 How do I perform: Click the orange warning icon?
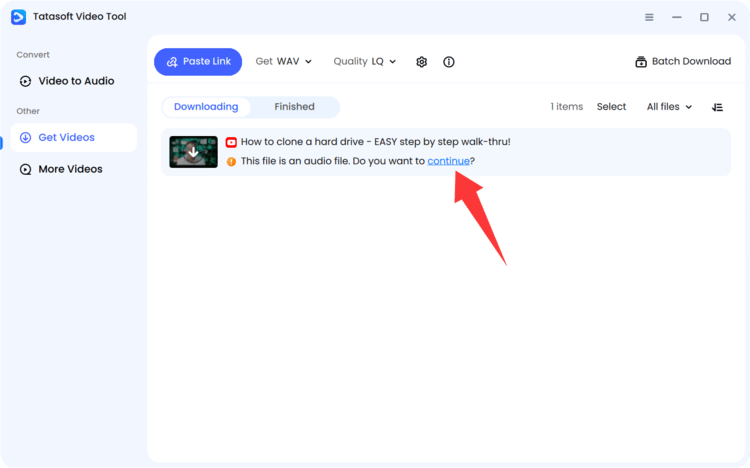[x=231, y=162]
